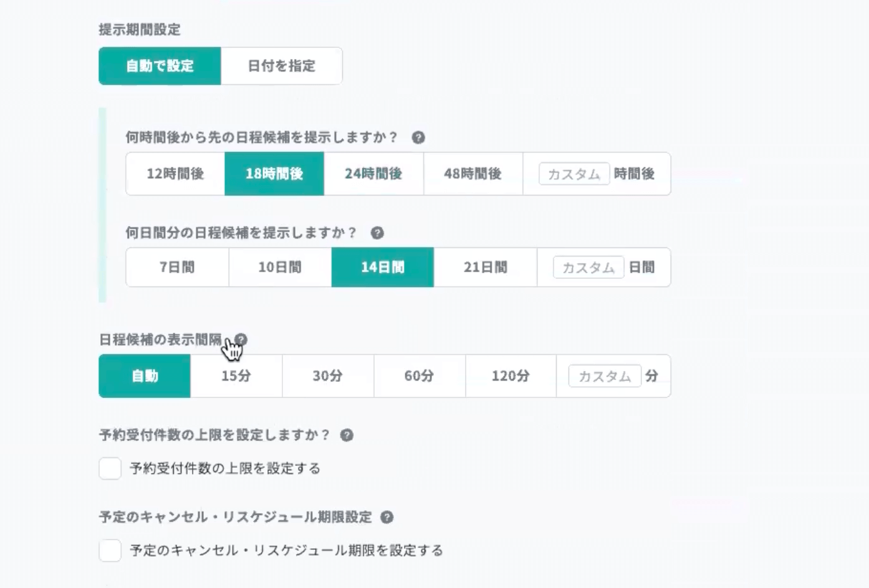Select the 24時間後 option
869x588 pixels.
click(x=373, y=174)
